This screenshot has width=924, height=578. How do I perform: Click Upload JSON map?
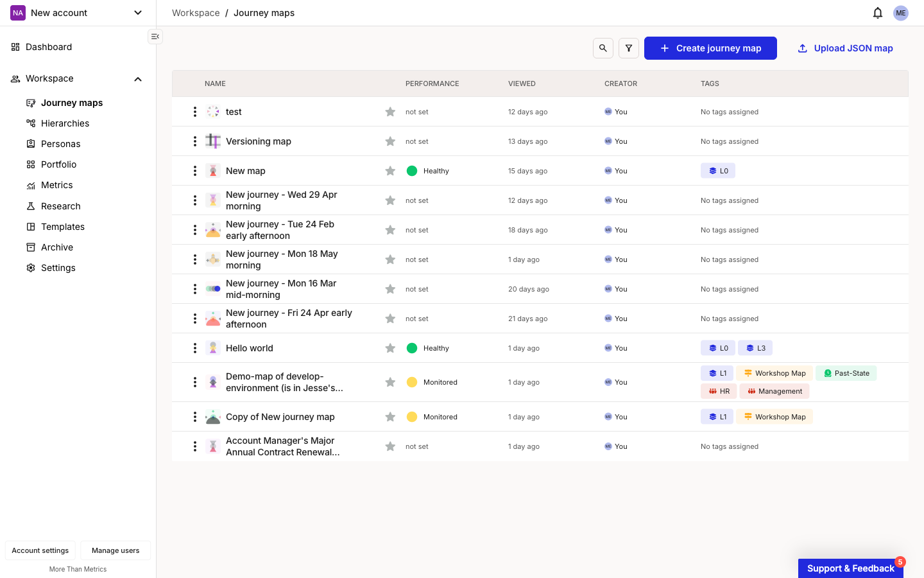pos(845,48)
